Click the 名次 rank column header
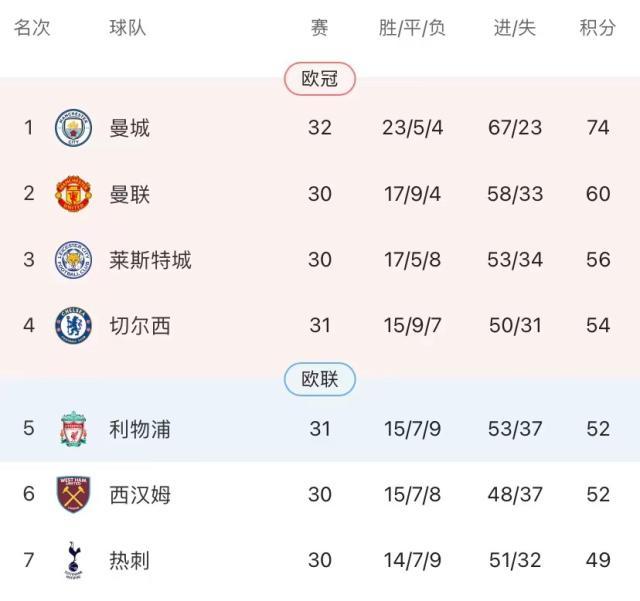 (x=32, y=28)
